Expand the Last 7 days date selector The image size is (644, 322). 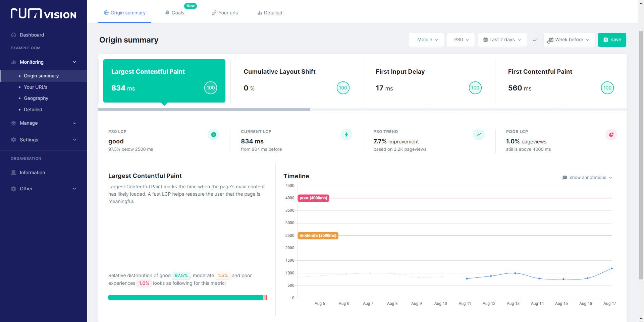pyautogui.click(x=502, y=40)
